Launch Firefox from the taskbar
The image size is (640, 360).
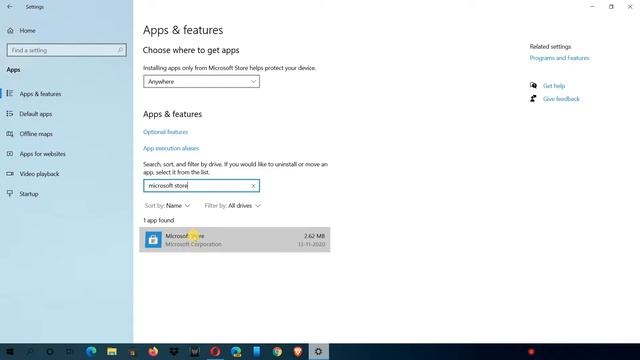pos(153,351)
